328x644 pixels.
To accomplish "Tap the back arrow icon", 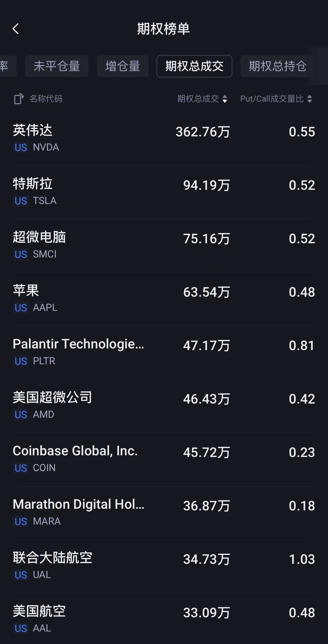I will (16, 29).
